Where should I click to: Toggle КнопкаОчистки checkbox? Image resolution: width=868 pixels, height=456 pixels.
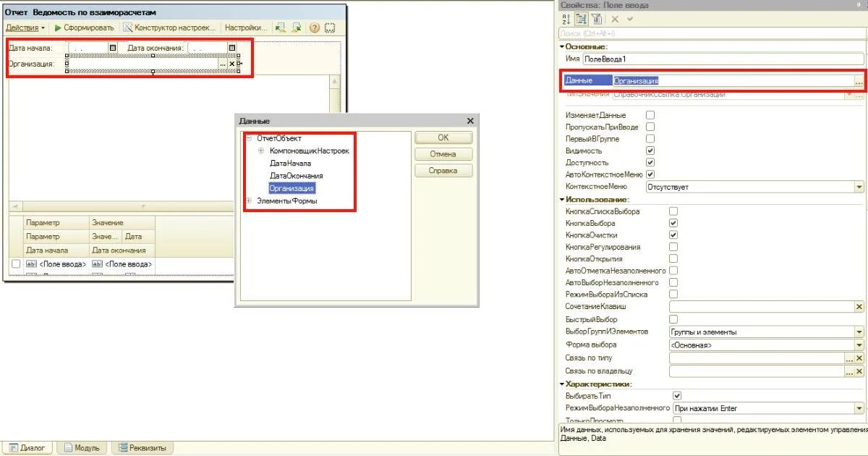pyautogui.click(x=673, y=235)
